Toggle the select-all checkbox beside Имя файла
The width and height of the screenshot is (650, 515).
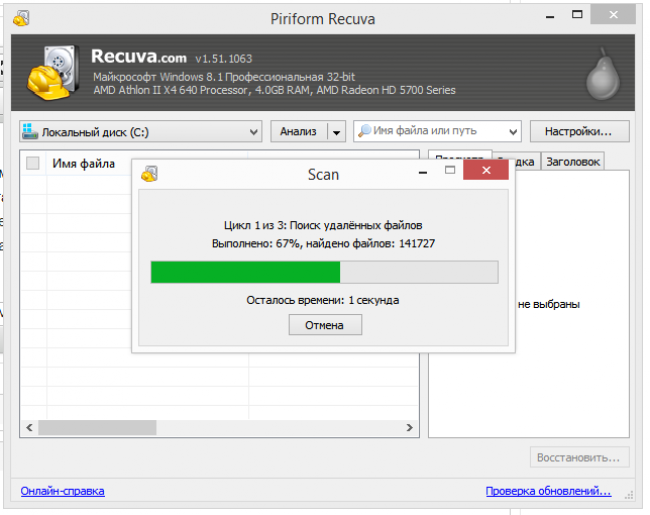click(x=33, y=163)
